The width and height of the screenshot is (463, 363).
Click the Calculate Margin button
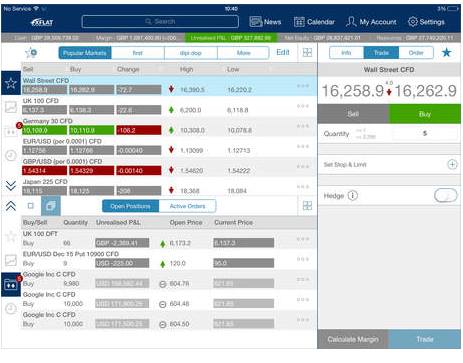353,339
